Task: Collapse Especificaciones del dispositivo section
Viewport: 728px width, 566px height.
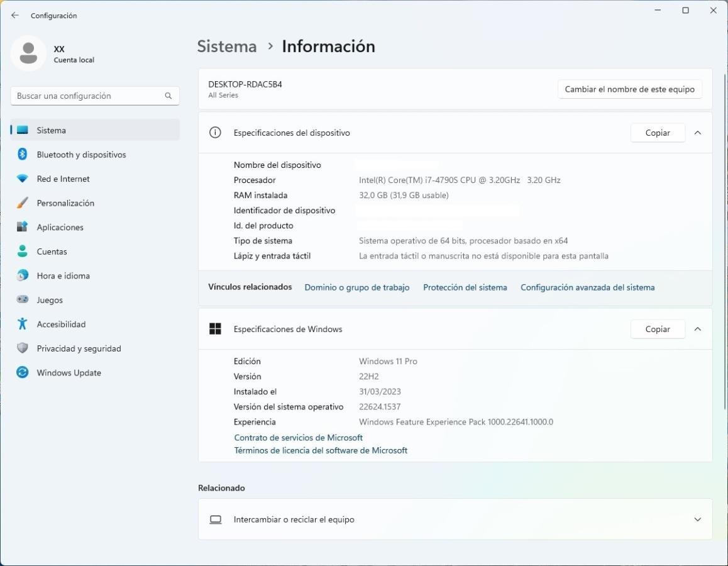Action: (x=697, y=133)
